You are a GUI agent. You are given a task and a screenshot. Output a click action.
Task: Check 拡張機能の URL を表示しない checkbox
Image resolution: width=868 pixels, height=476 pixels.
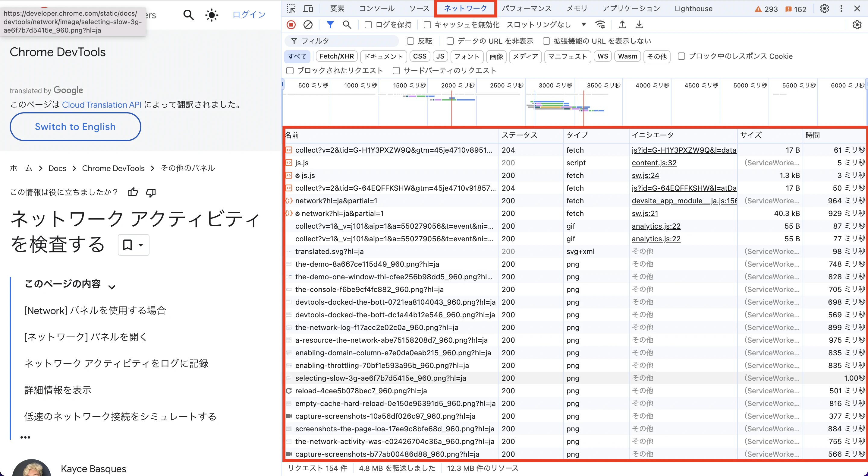[x=546, y=41]
